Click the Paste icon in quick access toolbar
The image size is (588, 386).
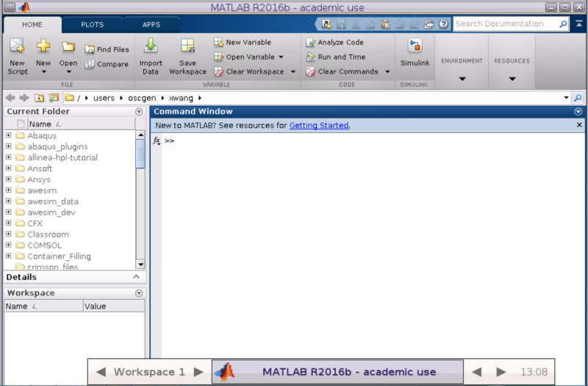point(385,24)
